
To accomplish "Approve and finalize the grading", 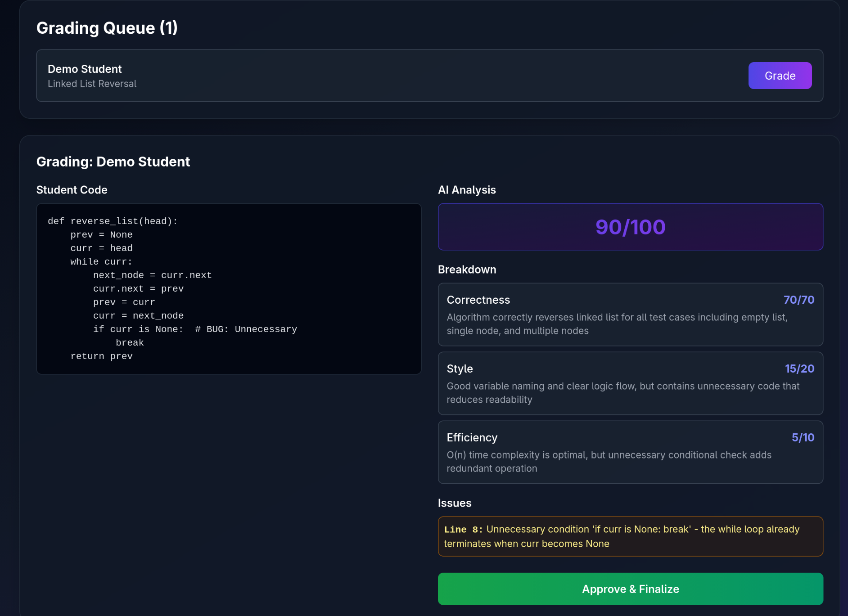I will point(630,589).
